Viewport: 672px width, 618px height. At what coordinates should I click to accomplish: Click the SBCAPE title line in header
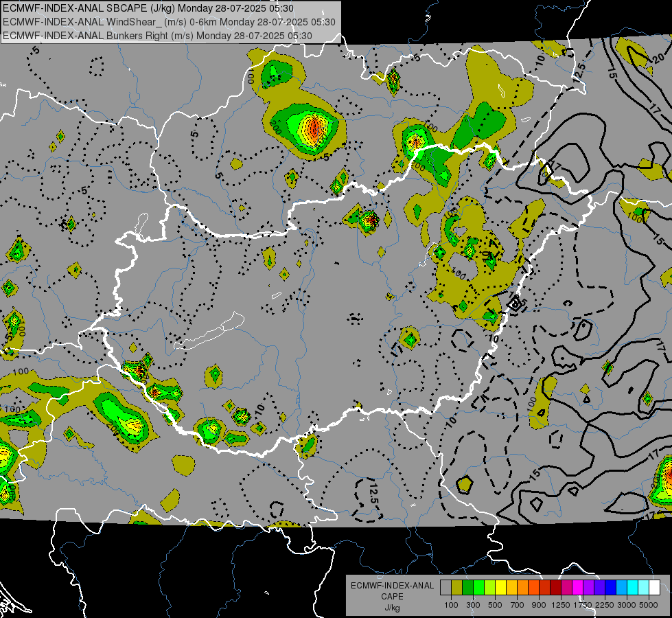click(148, 8)
